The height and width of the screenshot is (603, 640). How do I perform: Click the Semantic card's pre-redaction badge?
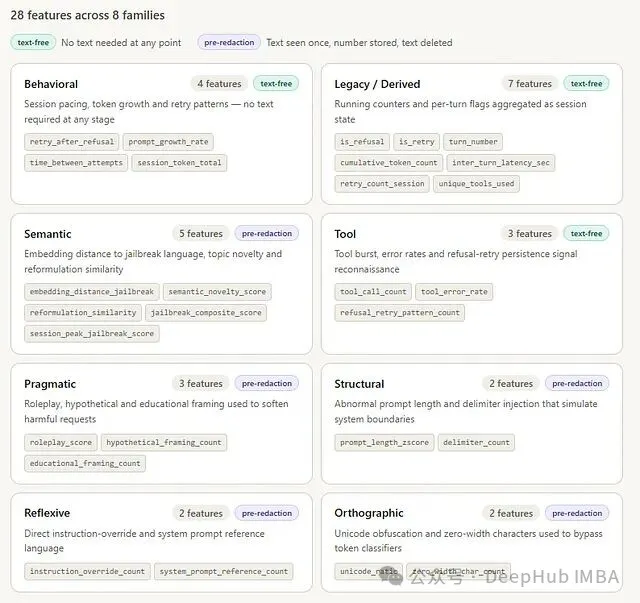tap(267, 234)
